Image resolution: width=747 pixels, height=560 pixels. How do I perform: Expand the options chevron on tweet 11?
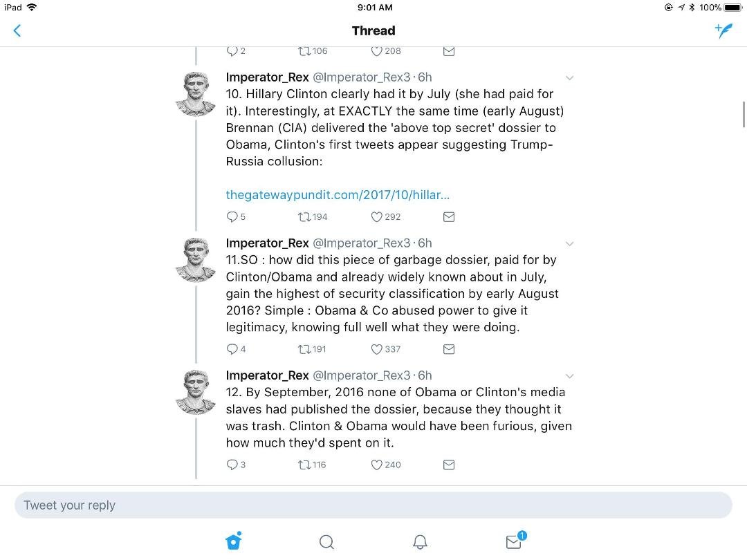[569, 244]
